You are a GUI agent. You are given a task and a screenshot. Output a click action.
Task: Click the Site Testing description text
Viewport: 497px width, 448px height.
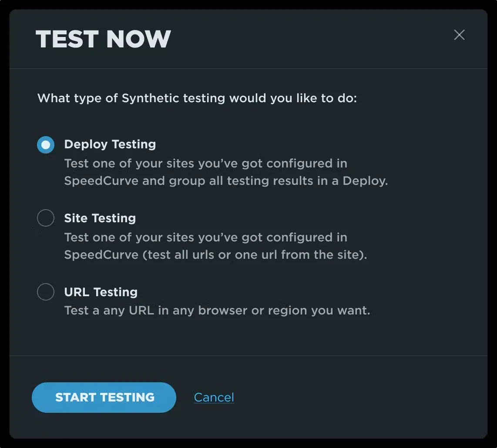[216, 246]
